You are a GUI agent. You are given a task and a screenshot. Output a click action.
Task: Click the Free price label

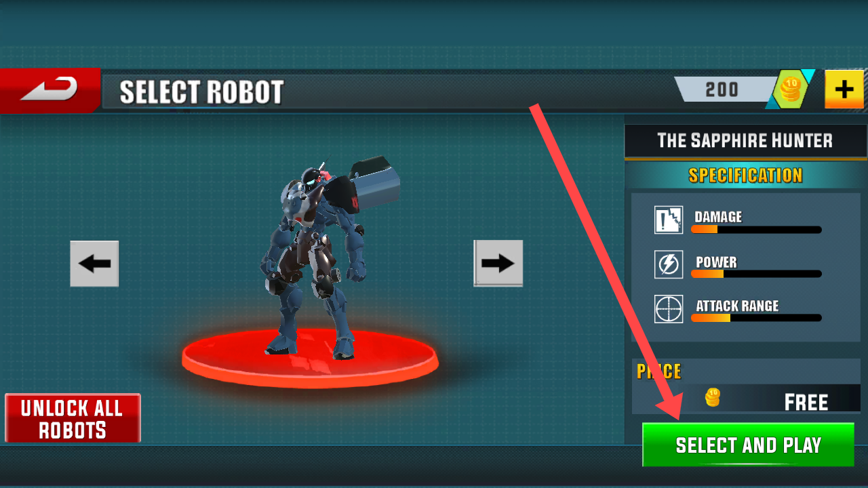click(x=806, y=403)
